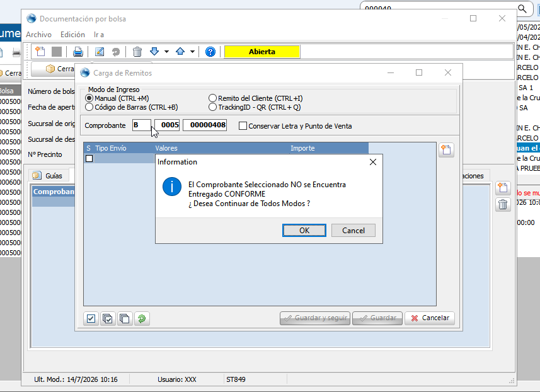Screen dimensions: 540x392
Task: Click Carga de Remitos globe title icon
Action: pos(85,72)
